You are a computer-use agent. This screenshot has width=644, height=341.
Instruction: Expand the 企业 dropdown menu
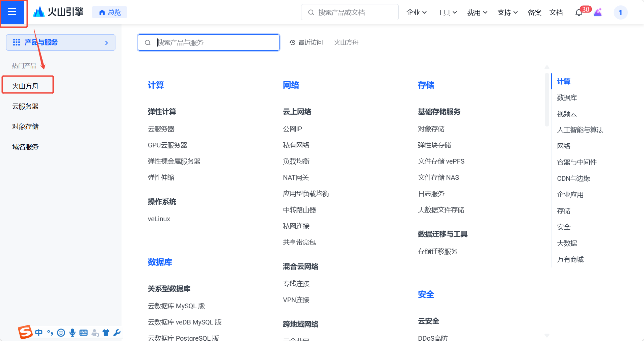pos(417,12)
